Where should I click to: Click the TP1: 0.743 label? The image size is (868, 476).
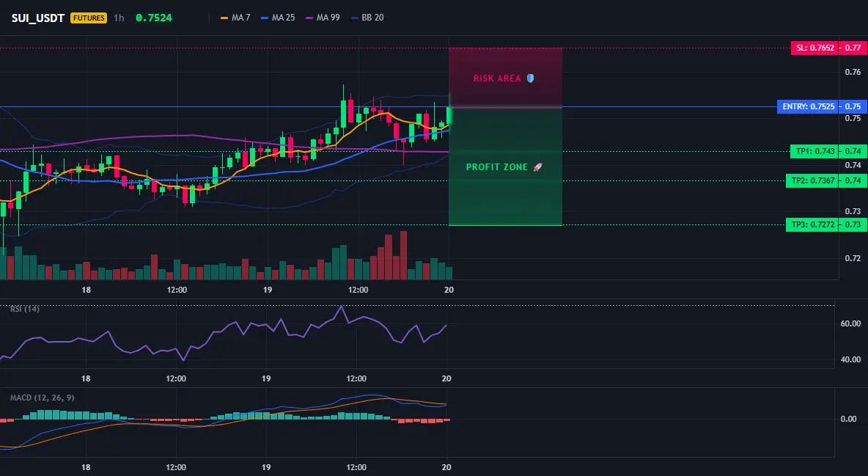point(815,151)
